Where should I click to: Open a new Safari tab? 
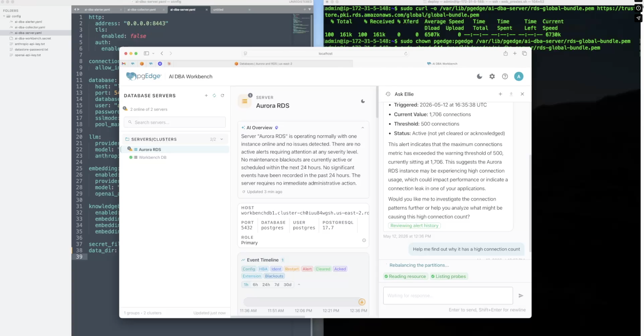pyautogui.click(x=515, y=53)
